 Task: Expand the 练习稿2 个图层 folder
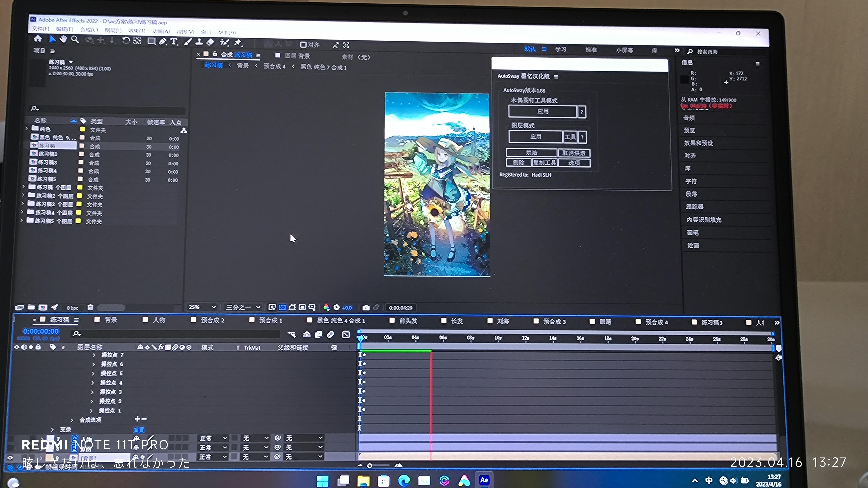[x=23, y=195]
